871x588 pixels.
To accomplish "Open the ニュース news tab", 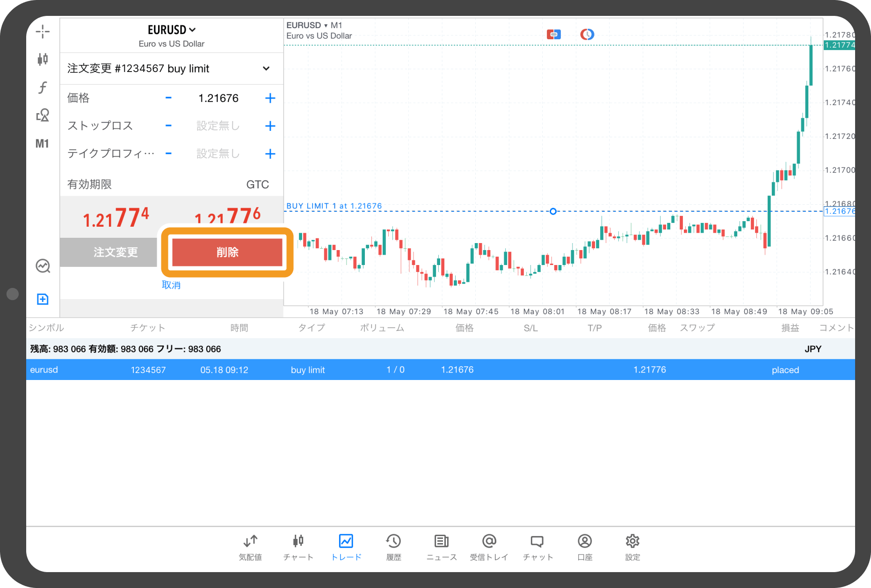I will (x=442, y=547).
